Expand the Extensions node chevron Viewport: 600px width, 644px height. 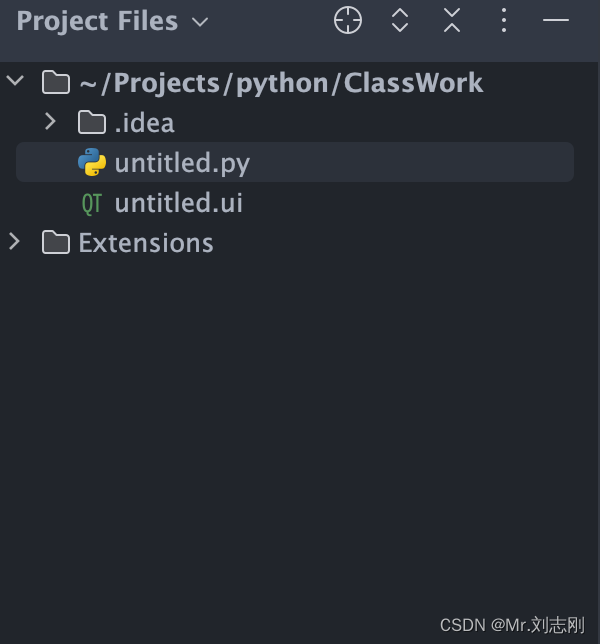tap(14, 242)
